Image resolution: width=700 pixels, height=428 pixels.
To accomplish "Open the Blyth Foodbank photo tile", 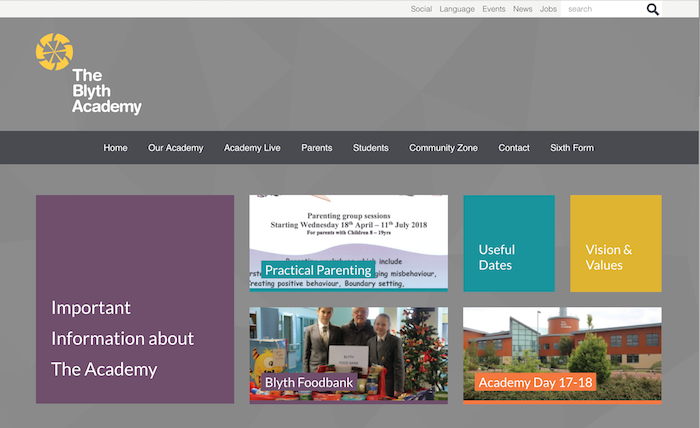I will pyautogui.click(x=348, y=355).
